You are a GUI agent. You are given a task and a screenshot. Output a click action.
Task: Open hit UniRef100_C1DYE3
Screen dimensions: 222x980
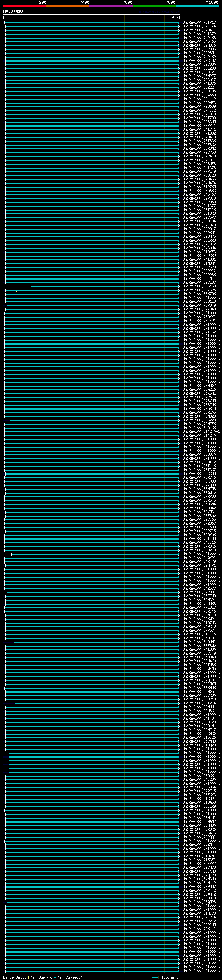coord(199,252)
